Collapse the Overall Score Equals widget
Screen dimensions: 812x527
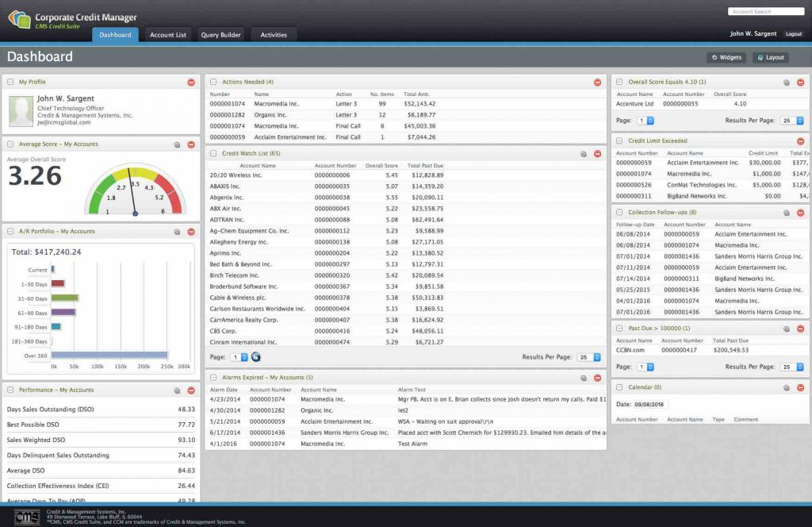pos(619,82)
